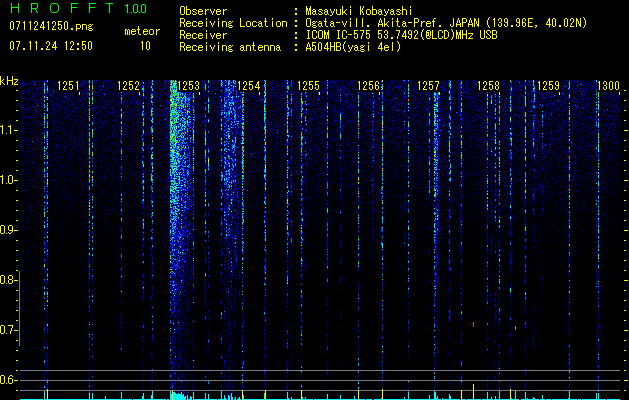Click the 1253 time marker

[188, 86]
